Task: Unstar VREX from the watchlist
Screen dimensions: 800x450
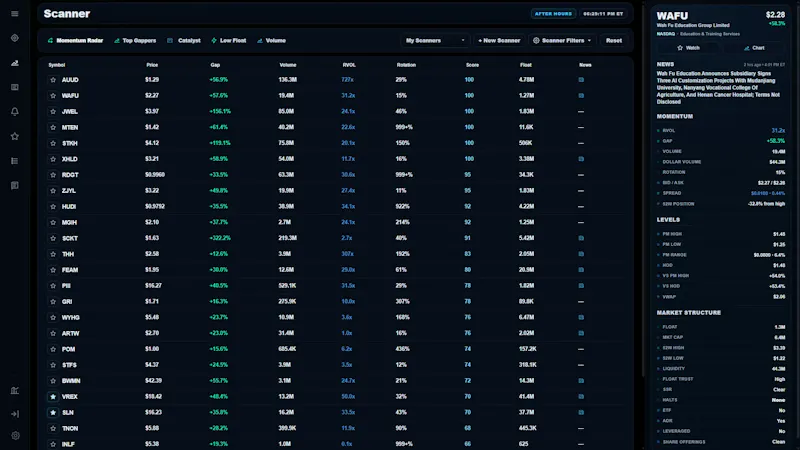Action: click(x=53, y=396)
